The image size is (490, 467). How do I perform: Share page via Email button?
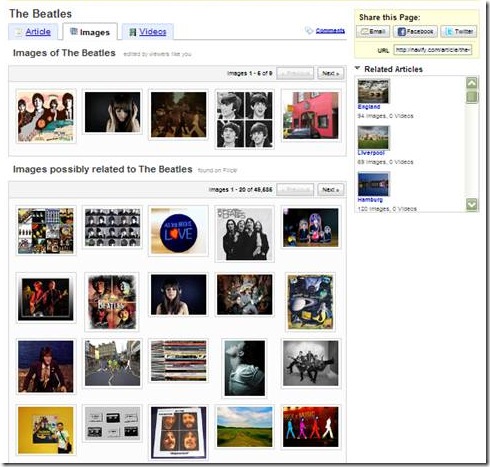[373, 32]
